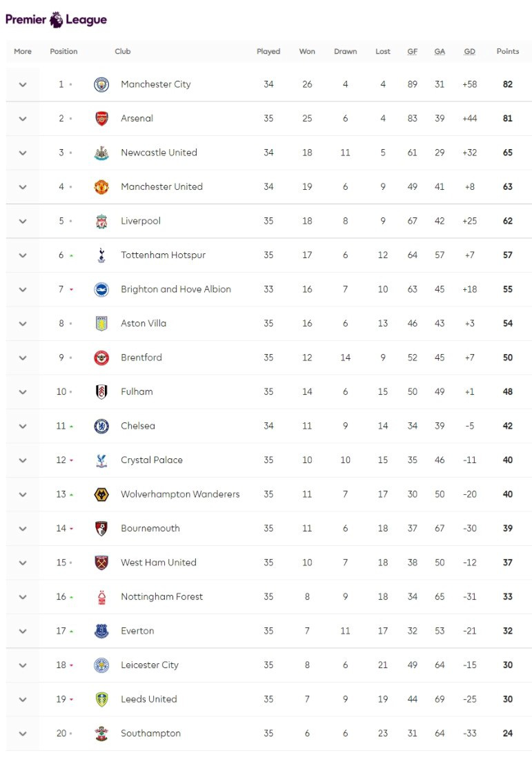The width and height of the screenshot is (532, 766).
Task: Click the Liverpool club crest
Action: [x=101, y=221]
